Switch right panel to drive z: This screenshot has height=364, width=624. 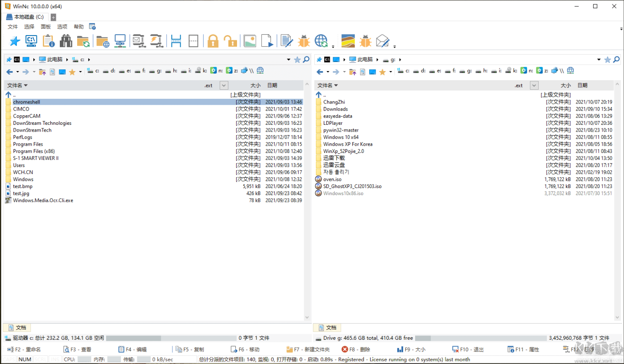click(543, 70)
